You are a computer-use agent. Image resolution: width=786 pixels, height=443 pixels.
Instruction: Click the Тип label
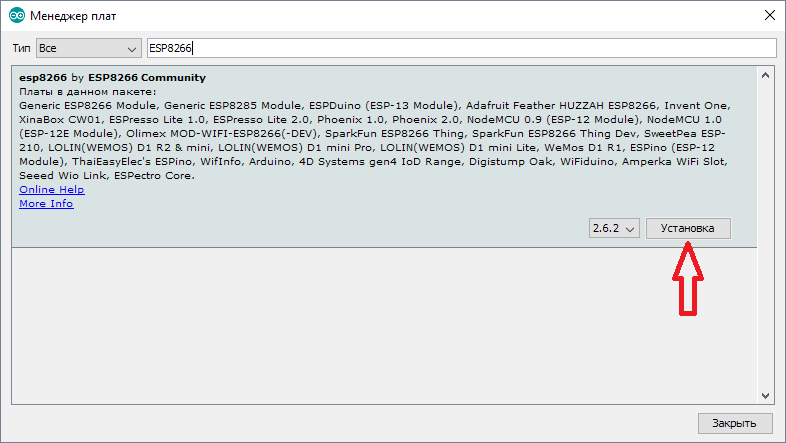click(x=22, y=48)
